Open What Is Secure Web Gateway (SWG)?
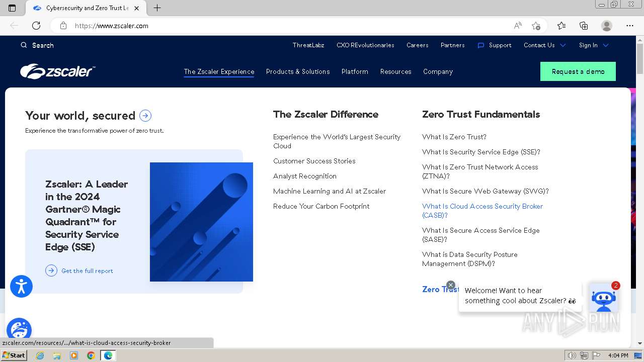Screen dimensions: 644x362 coord(486,191)
